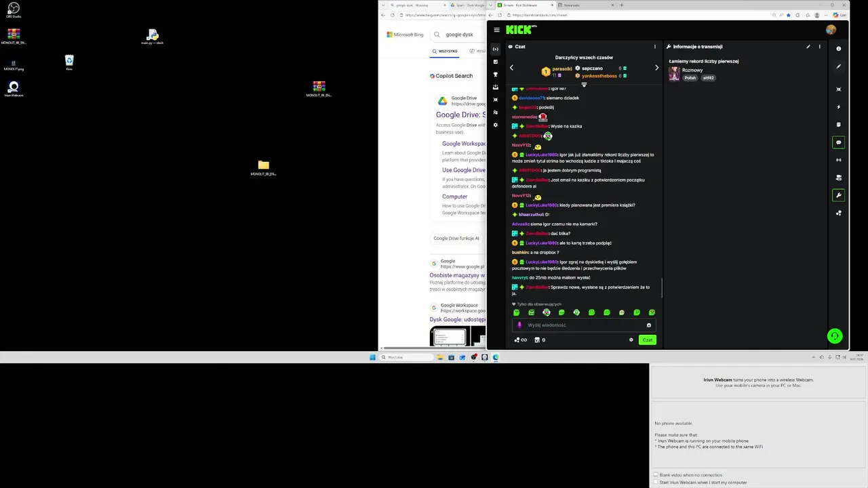Collapse the top gifters leaderboard handle

(584, 85)
